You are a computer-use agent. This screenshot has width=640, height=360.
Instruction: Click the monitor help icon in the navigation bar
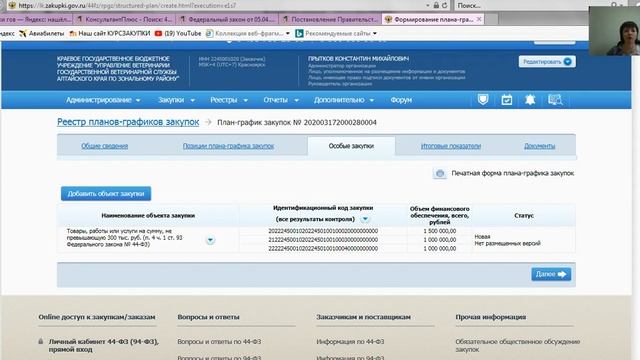(x=555, y=100)
